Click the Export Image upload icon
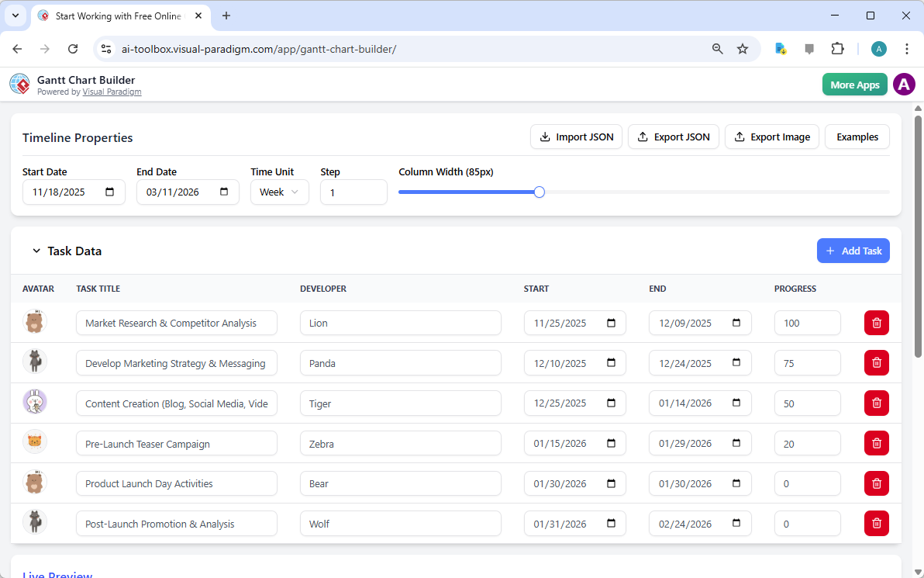 point(741,137)
